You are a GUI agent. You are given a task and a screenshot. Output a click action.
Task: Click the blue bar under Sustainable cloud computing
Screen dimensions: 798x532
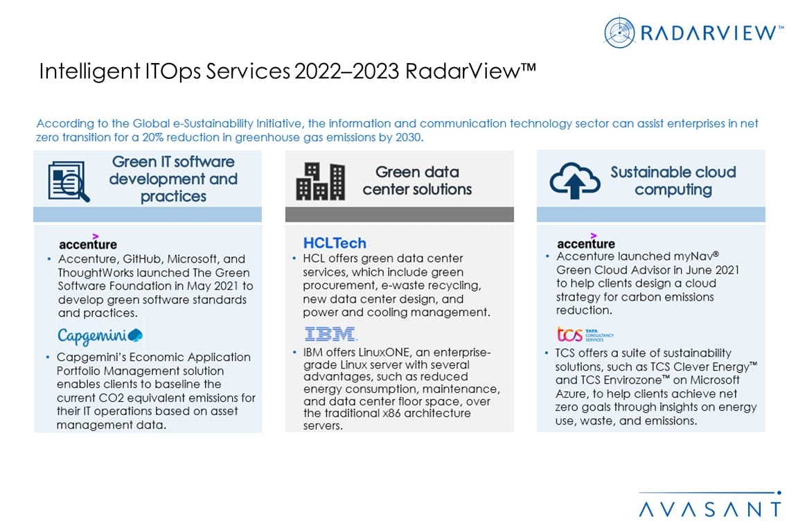(x=650, y=214)
